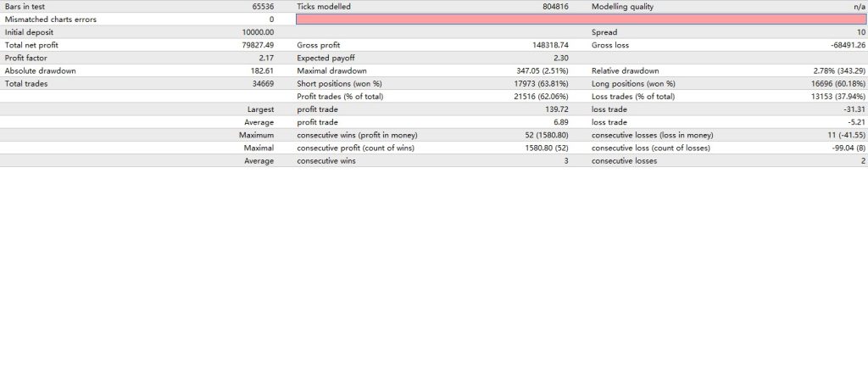The height and width of the screenshot is (369, 868).
Task: Select the Absolute drawdown value 182.61
Action: [x=259, y=70]
